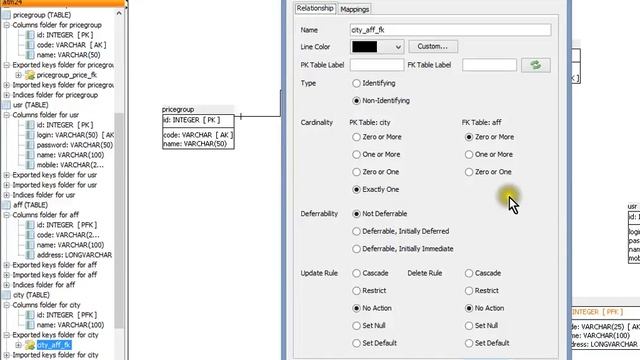Choose Deferrable, Initially Deferred option
640x360 pixels.
[x=356, y=231]
